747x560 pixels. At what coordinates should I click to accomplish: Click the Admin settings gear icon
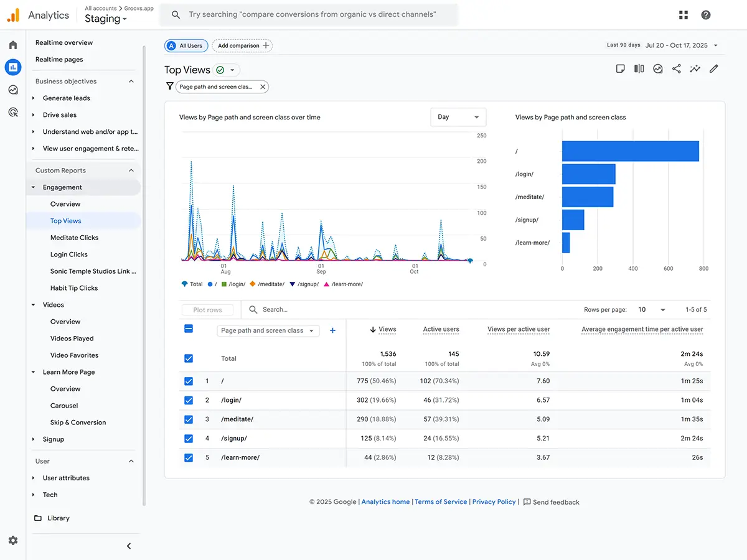click(x=13, y=541)
